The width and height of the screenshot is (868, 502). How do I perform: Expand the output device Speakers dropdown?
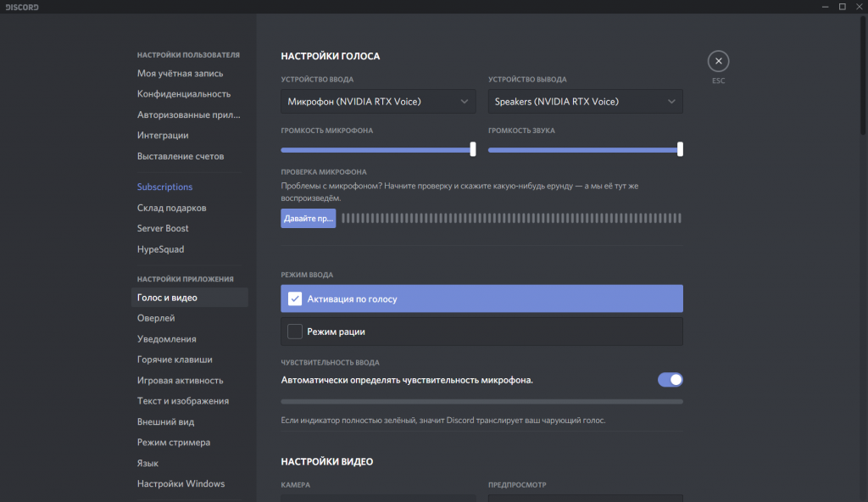(585, 102)
